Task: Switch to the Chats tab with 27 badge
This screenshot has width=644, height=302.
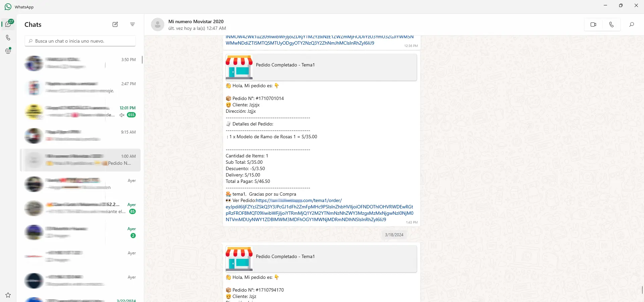Action: (8, 24)
